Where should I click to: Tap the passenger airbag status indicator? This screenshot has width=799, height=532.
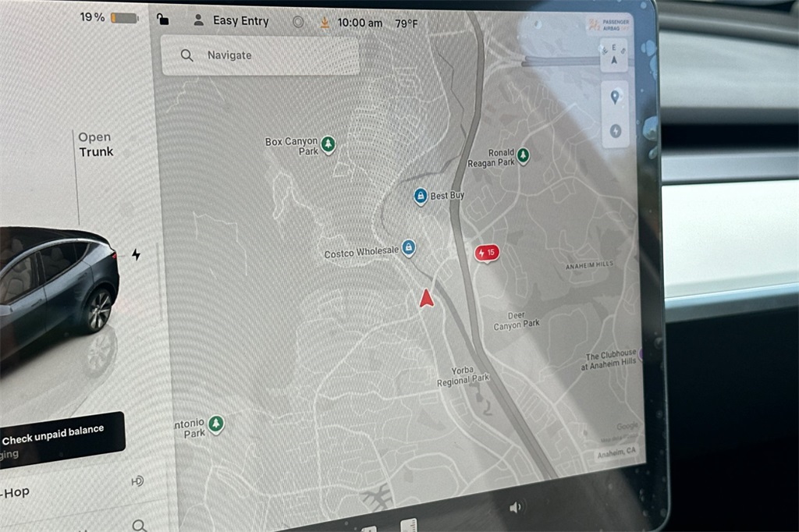coord(609,25)
